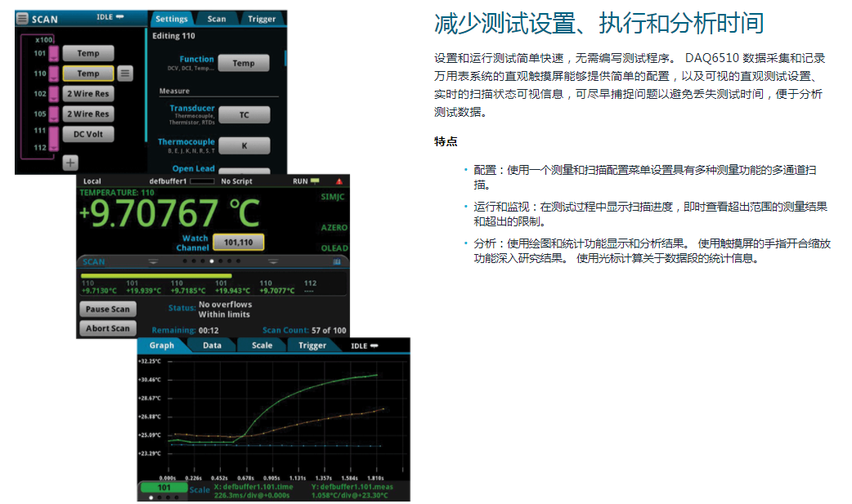This screenshot has width=852, height=504.
Task: Tap the highlighted swipe-screen page dot
Action: [212, 261]
